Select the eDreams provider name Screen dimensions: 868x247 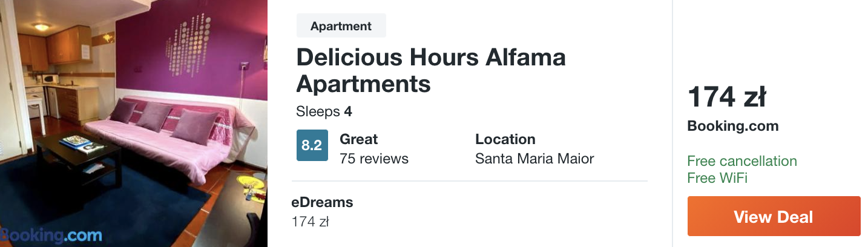tap(322, 202)
